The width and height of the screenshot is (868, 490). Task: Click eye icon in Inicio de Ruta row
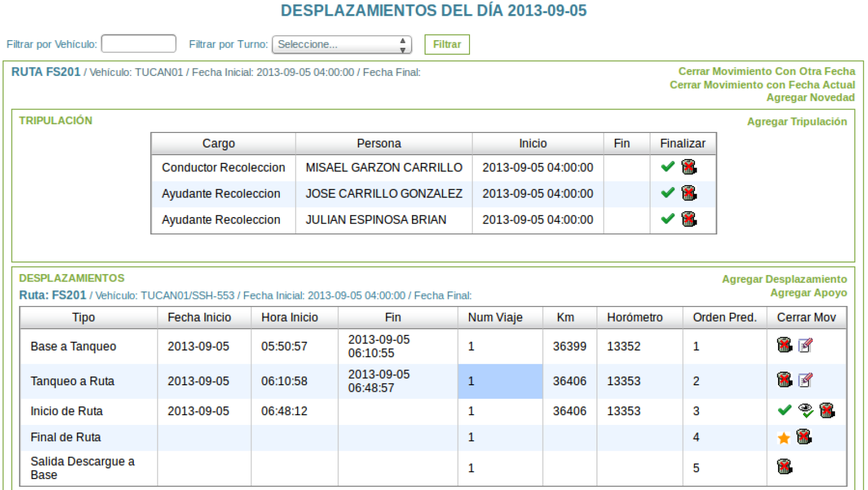(x=806, y=410)
